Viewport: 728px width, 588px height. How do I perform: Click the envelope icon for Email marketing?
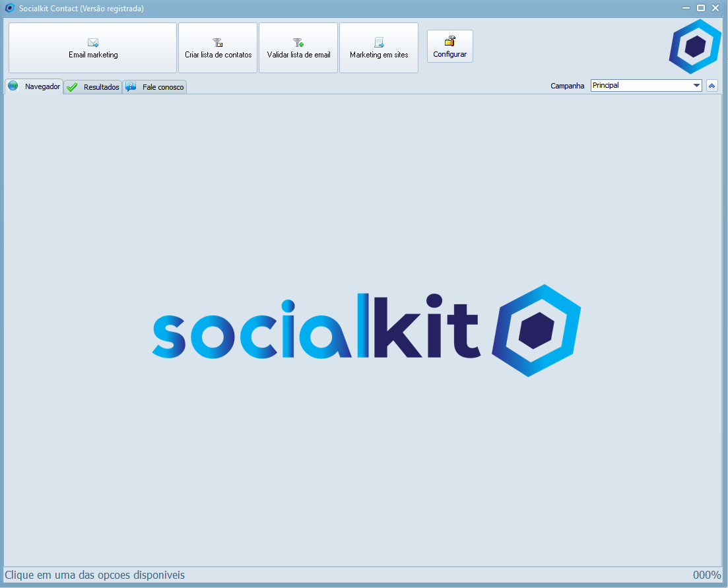(93, 43)
